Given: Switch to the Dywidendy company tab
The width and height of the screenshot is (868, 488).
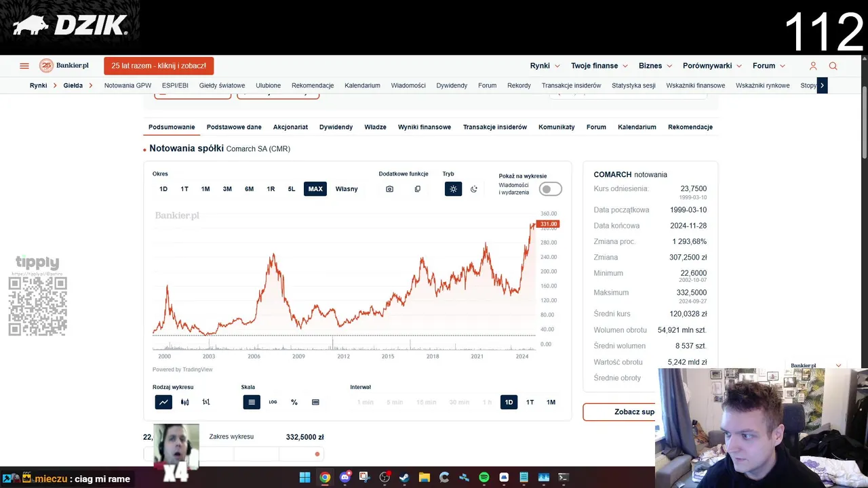Looking at the screenshot, I should [336, 127].
